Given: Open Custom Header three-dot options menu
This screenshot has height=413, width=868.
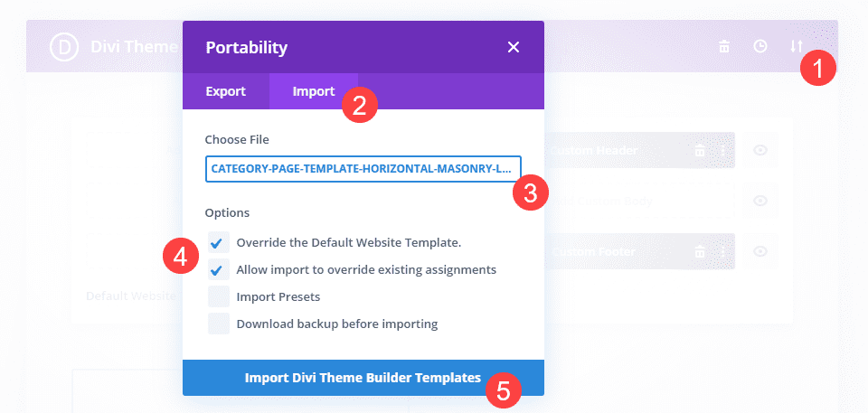Looking at the screenshot, I should pos(722,151).
